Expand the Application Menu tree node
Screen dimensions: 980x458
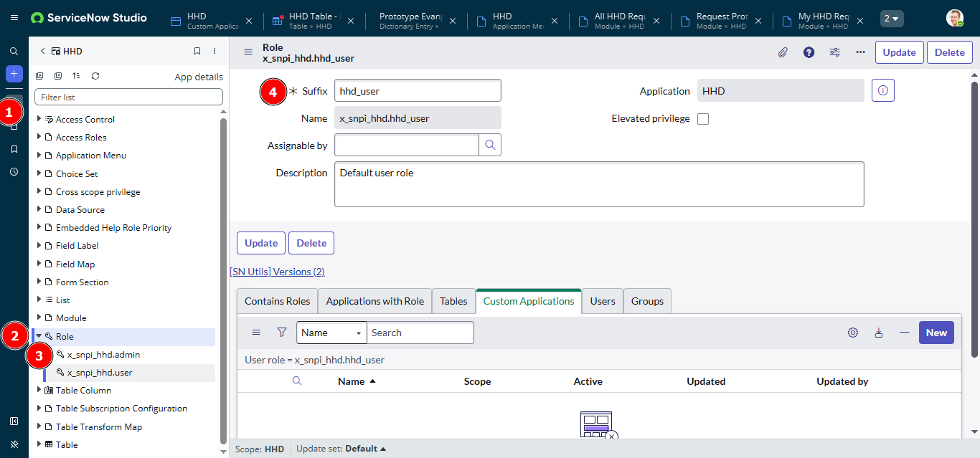coord(39,155)
